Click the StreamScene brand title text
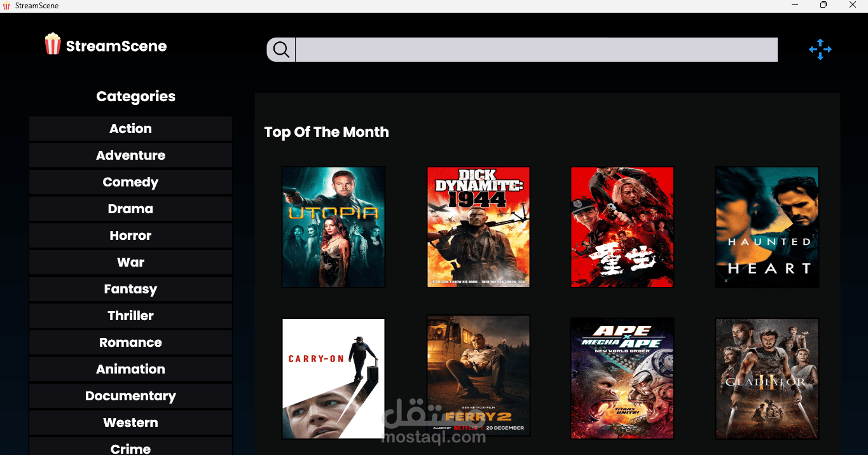868x455 pixels. 116,46
